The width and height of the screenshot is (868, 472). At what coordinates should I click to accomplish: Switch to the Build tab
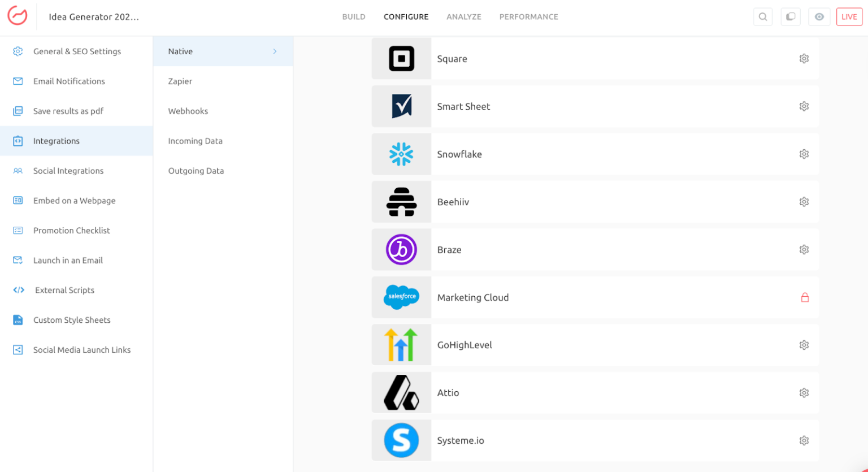pyautogui.click(x=354, y=17)
